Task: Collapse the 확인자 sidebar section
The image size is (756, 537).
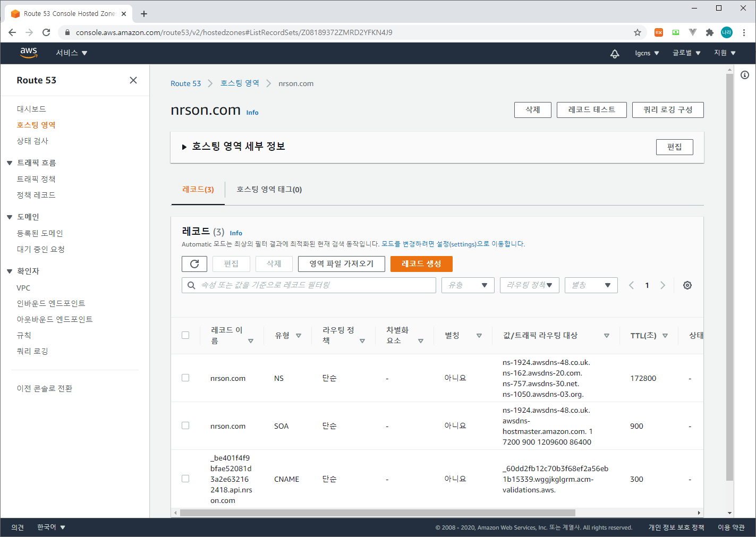Action: coord(10,271)
